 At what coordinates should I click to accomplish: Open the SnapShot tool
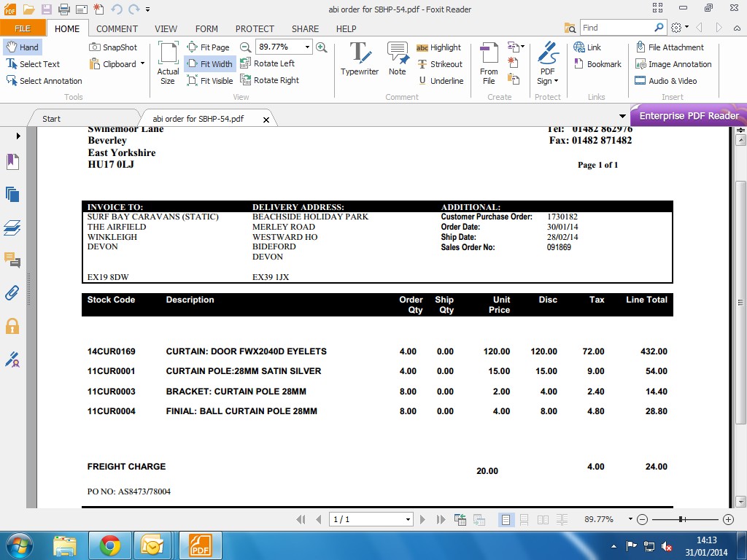[113, 47]
